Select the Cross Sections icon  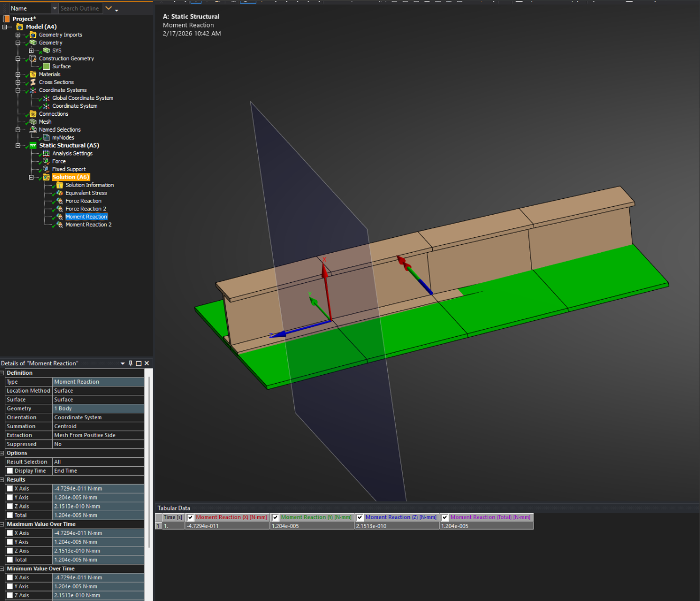tap(33, 82)
